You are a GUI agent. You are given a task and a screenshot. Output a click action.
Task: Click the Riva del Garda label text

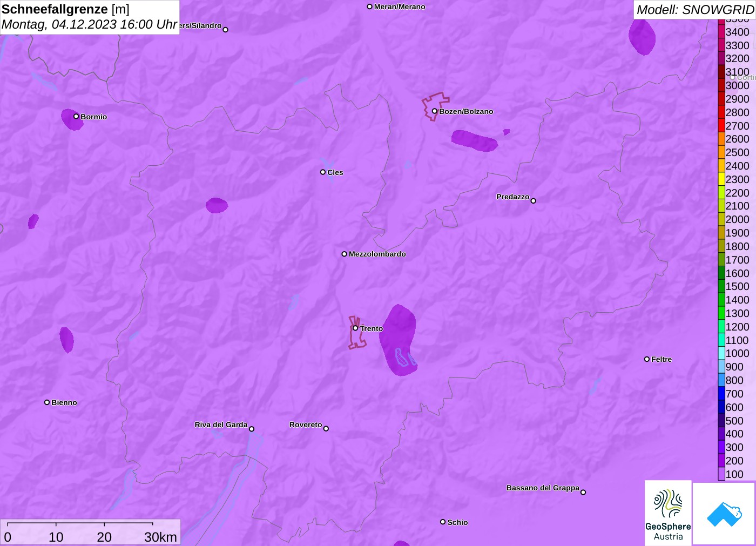(221, 424)
